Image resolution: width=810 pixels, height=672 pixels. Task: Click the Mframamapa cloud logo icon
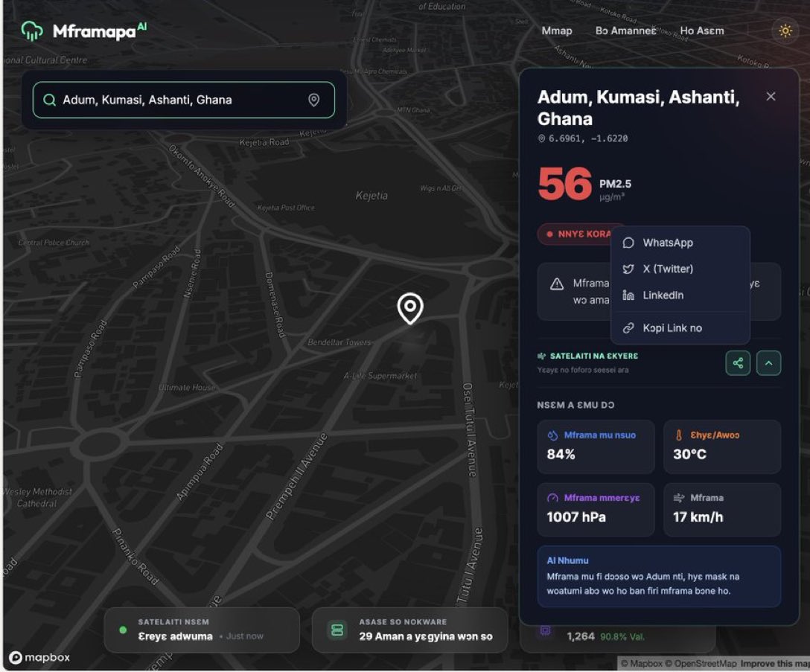[32, 31]
